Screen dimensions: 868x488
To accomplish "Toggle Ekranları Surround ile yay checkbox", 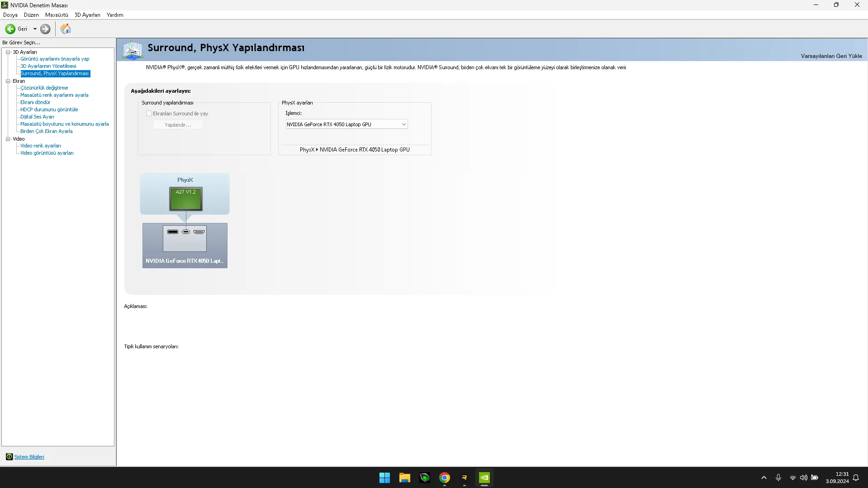I will coord(149,114).
